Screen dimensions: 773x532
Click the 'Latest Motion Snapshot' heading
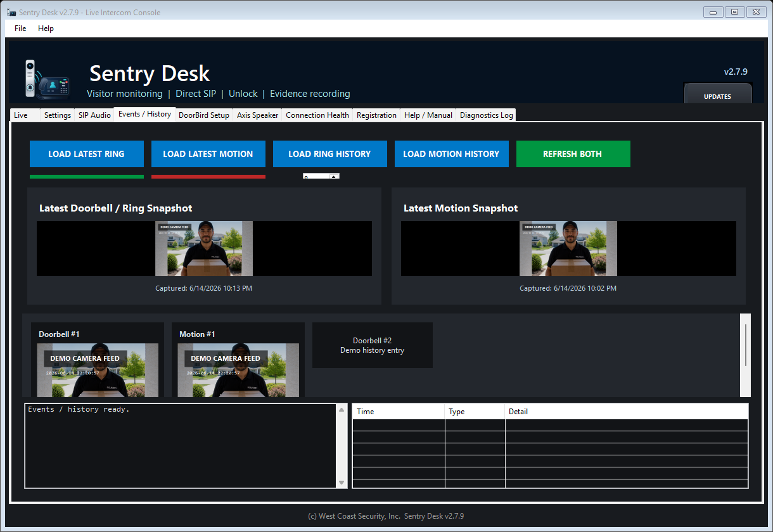tap(461, 208)
